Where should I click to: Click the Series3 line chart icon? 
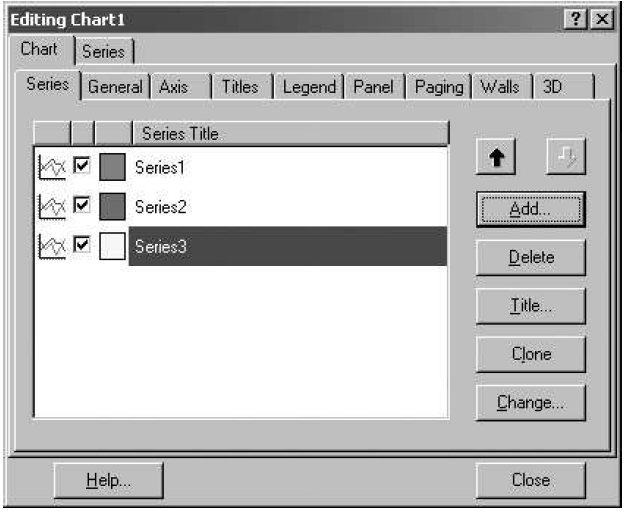[50, 246]
